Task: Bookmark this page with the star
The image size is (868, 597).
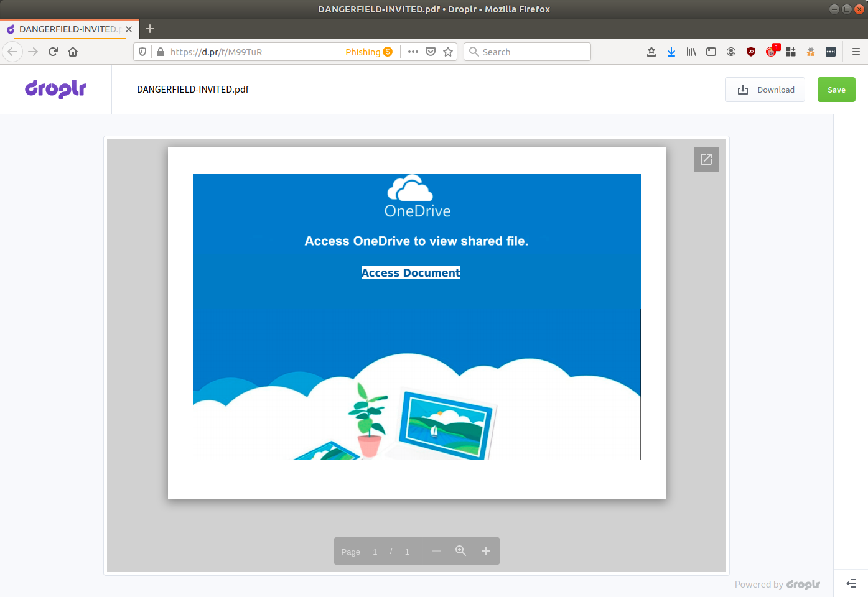Action: [448, 52]
